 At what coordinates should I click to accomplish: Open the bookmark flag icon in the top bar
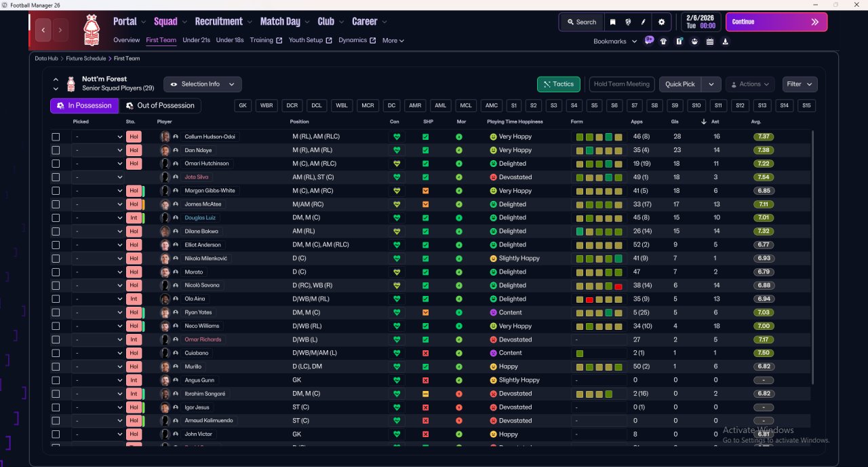click(x=612, y=22)
